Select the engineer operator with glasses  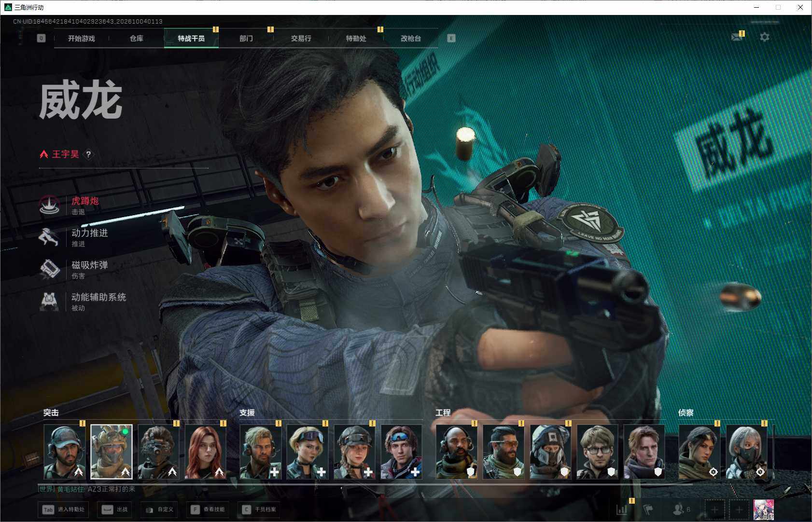pos(598,452)
